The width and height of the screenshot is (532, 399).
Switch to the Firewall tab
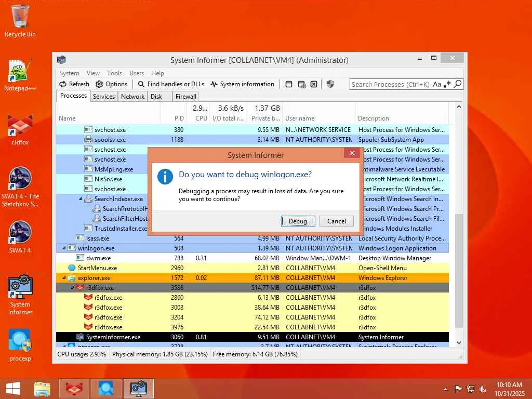185,97
